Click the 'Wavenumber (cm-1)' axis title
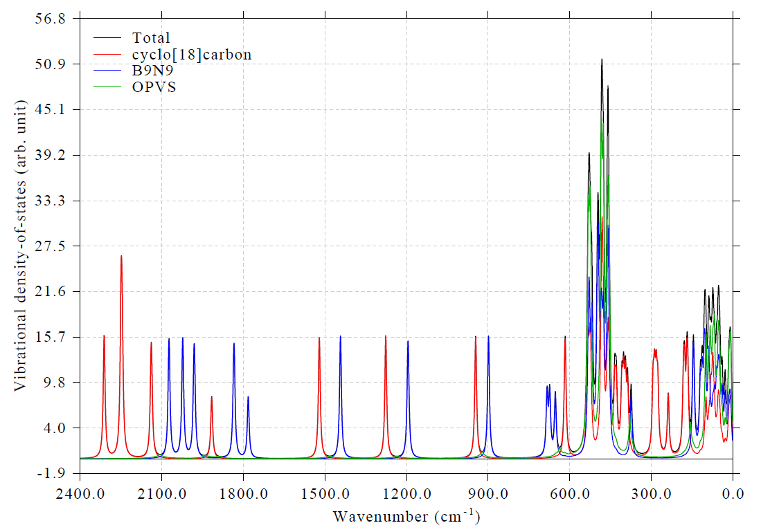761x532 pixels. 406,516
